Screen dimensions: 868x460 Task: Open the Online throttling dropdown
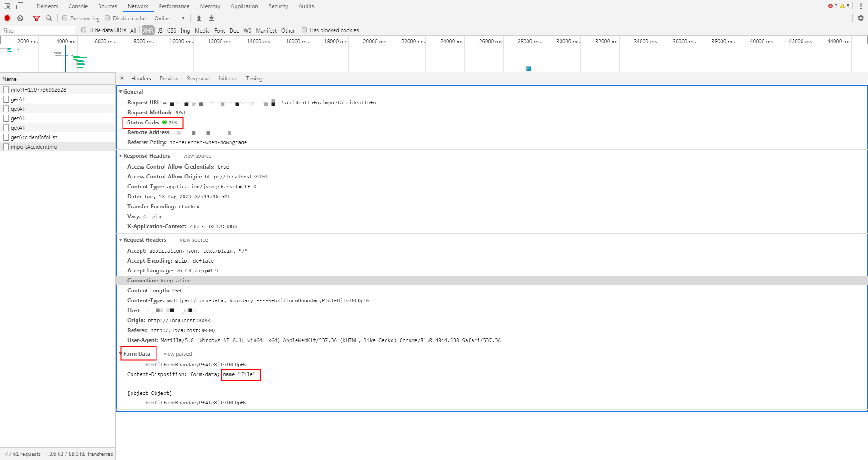click(170, 18)
